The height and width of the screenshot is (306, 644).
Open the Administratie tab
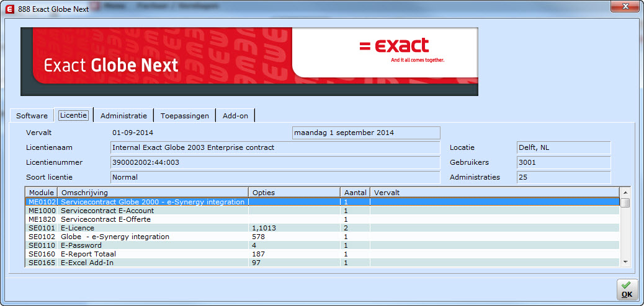123,116
